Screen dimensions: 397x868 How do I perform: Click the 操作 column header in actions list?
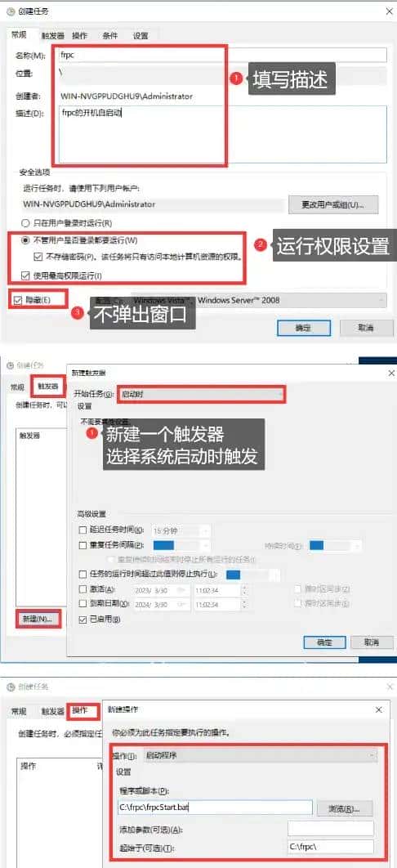tap(29, 767)
